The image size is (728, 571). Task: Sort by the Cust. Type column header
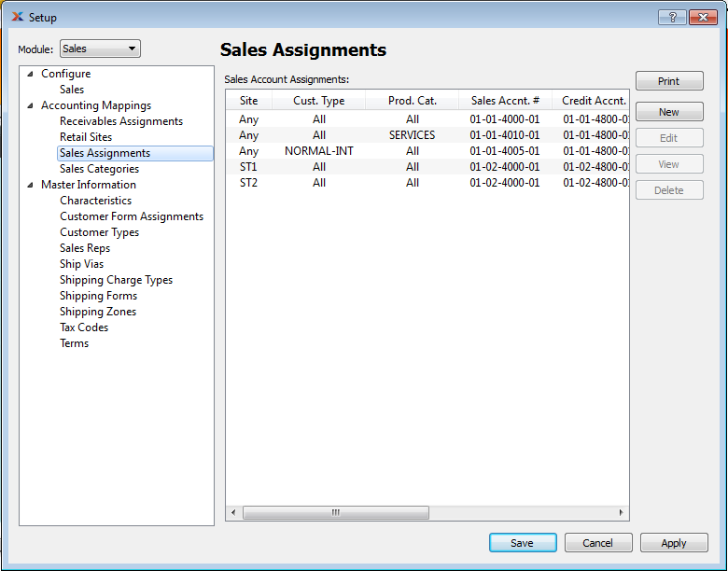pos(318,100)
